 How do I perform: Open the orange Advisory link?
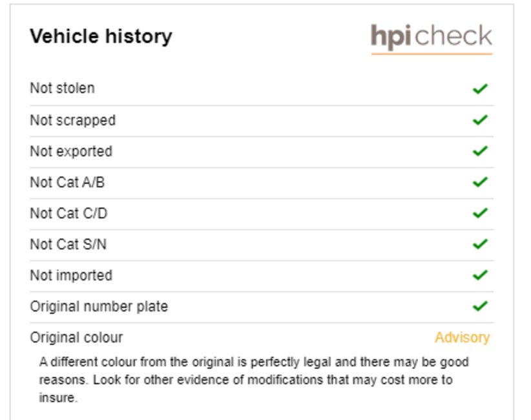[463, 338]
